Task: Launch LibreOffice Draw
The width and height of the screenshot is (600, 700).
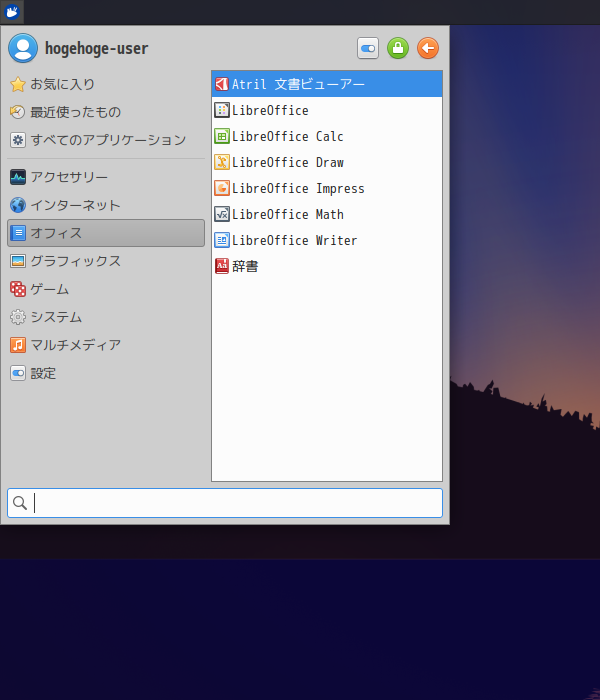Action: (327, 162)
